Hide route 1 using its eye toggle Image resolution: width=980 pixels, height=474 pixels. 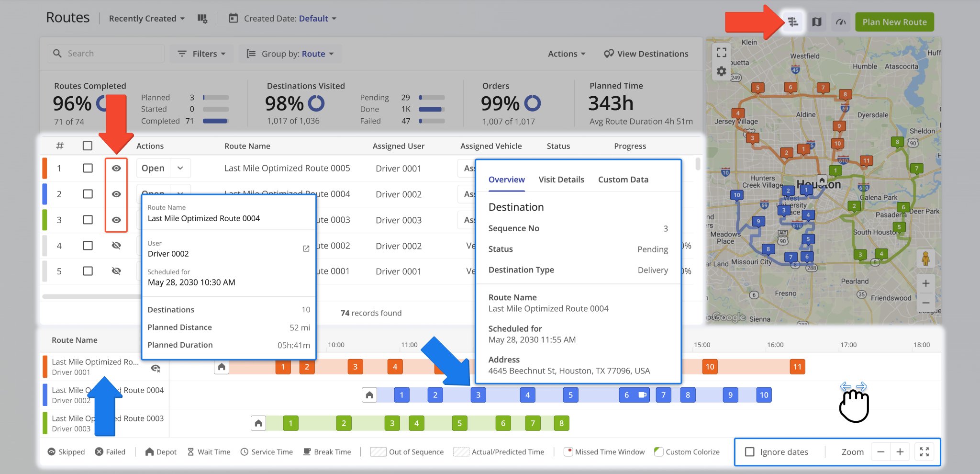[116, 168]
